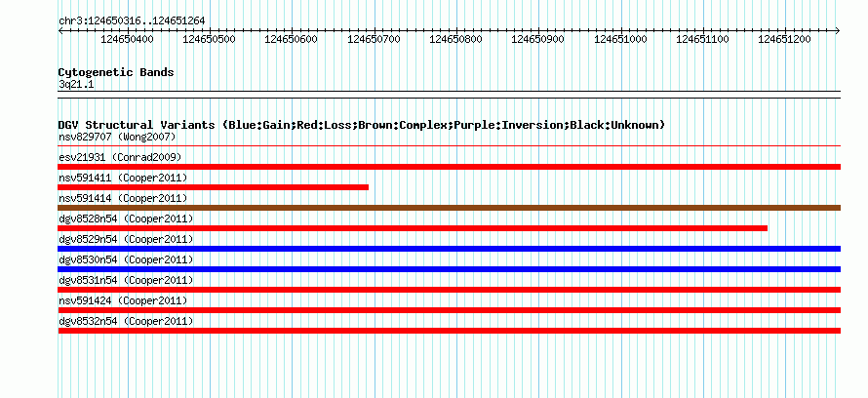The image size is (868, 398).
Task: Click the dgv8528n54 (Cooper2011) label
Action: pos(126,219)
